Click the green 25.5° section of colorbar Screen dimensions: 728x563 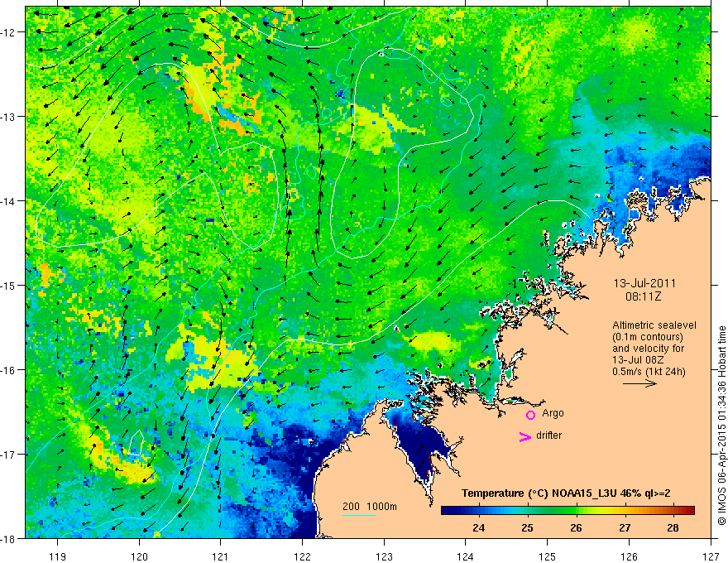552,511
